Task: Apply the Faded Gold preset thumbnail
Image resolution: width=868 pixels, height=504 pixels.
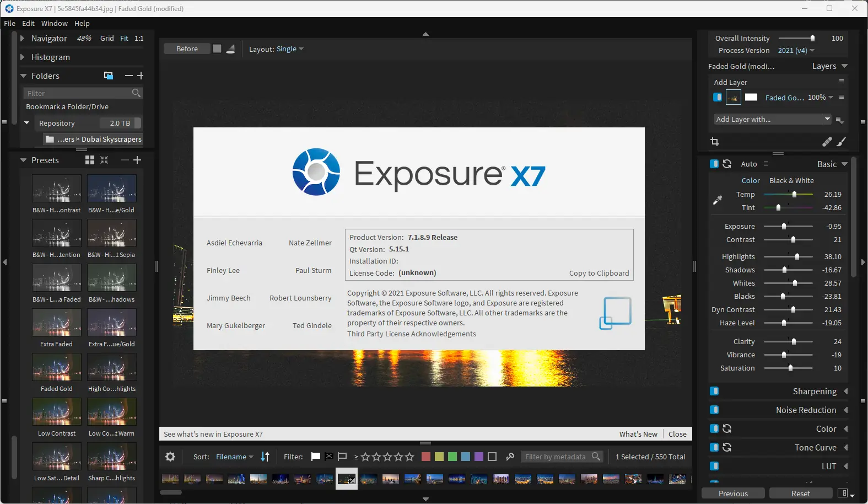Action: (x=57, y=367)
